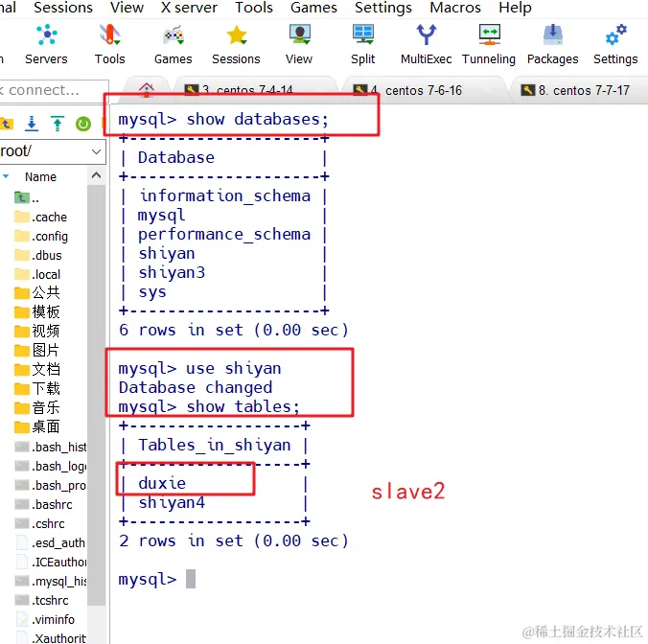Click the SFTP upload arrow icon
Viewport: 648px width, 644px height.
[58, 124]
